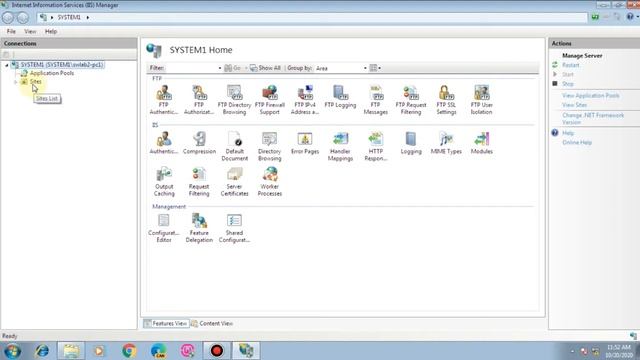Click the screen recorder taskbar icon
This screenshot has width=640, height=360.
click(x=217, y=351)
